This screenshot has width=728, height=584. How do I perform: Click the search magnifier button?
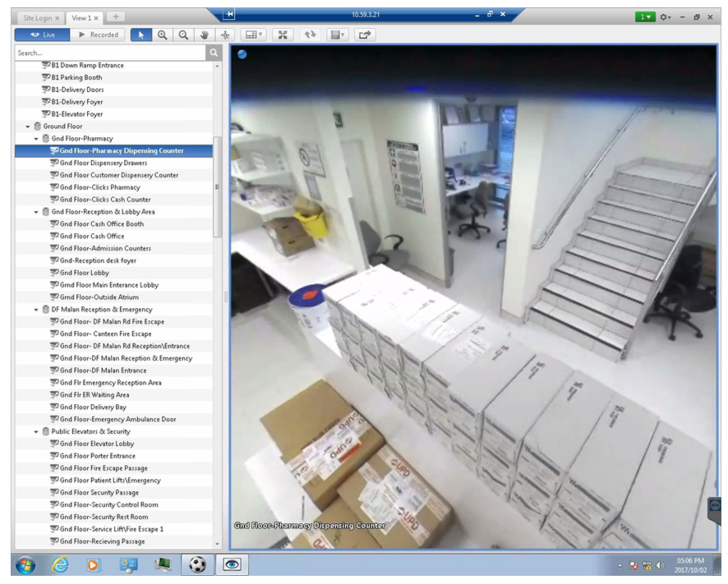tap(214, 53)
